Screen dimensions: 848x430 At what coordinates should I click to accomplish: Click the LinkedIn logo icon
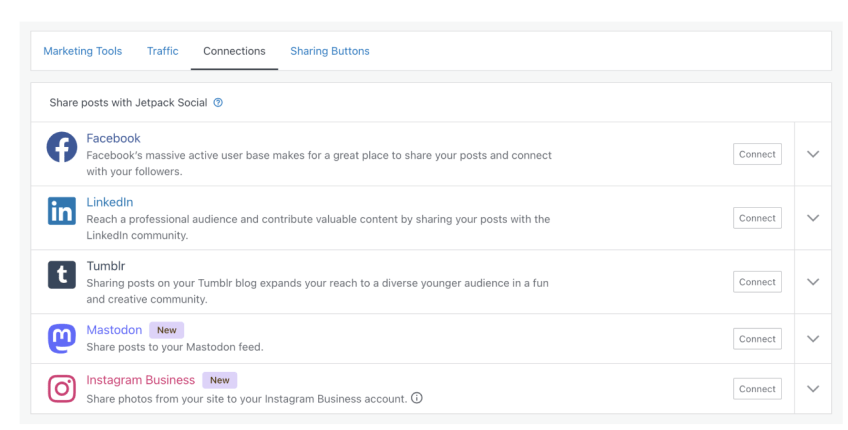pyautogui.click(x=62, y=211)
